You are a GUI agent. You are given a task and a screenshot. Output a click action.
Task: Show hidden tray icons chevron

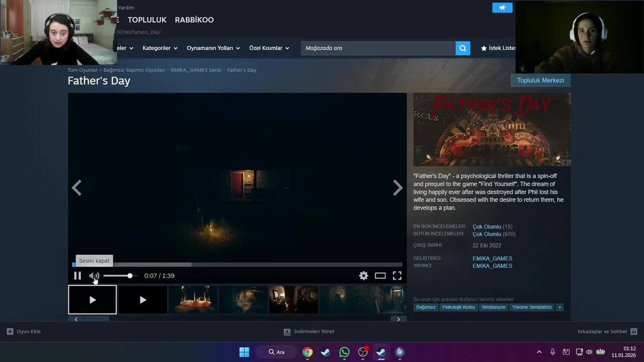(539, 352)
